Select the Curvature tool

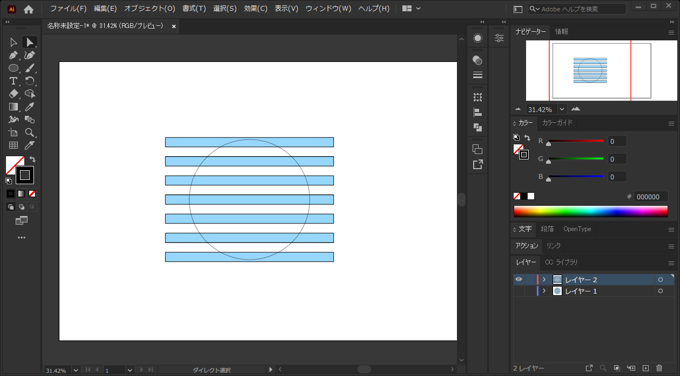29,55
